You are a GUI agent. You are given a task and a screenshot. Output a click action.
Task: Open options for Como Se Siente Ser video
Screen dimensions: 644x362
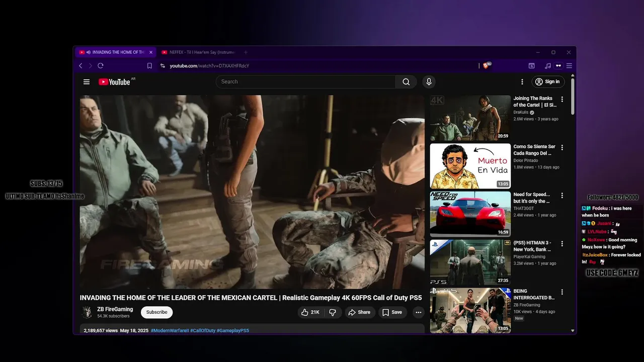pyautogui.click(x=562, y=148)
